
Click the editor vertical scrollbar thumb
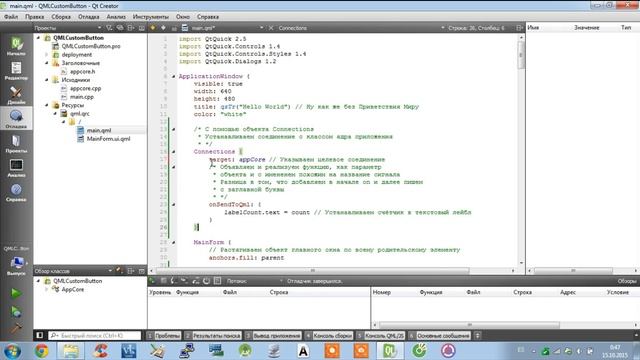point(521,54)
